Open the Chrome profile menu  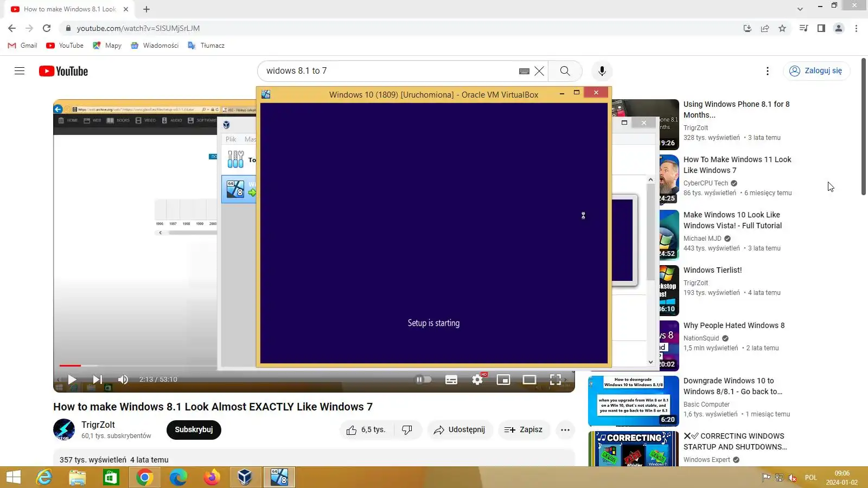[x=839, y=28]
